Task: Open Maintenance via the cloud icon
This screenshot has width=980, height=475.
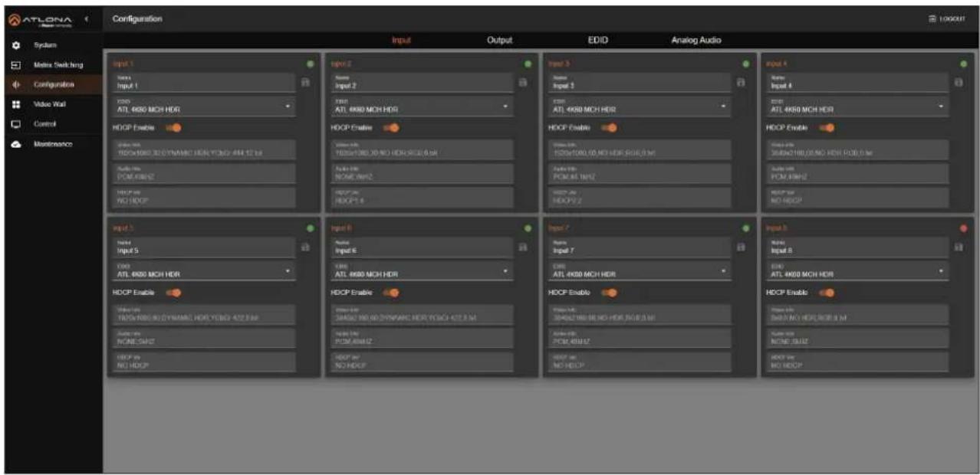Action: [x=15, y=143]
